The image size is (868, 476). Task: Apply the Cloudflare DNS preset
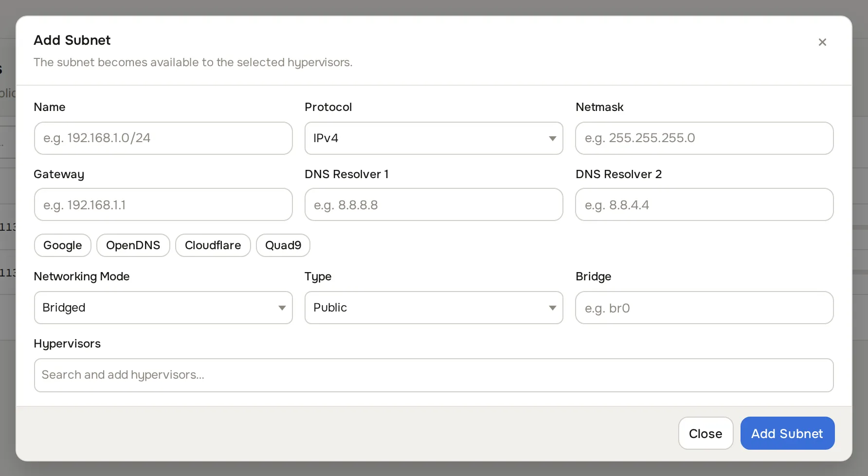coord(213,245)
